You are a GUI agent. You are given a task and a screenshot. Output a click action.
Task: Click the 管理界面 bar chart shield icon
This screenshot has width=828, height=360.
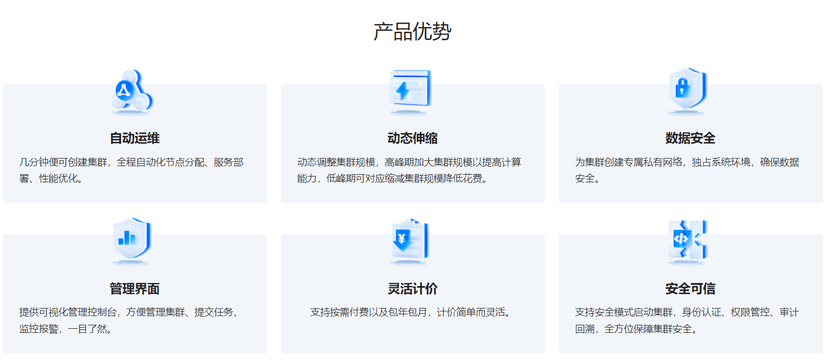click(x=132, y=241)
